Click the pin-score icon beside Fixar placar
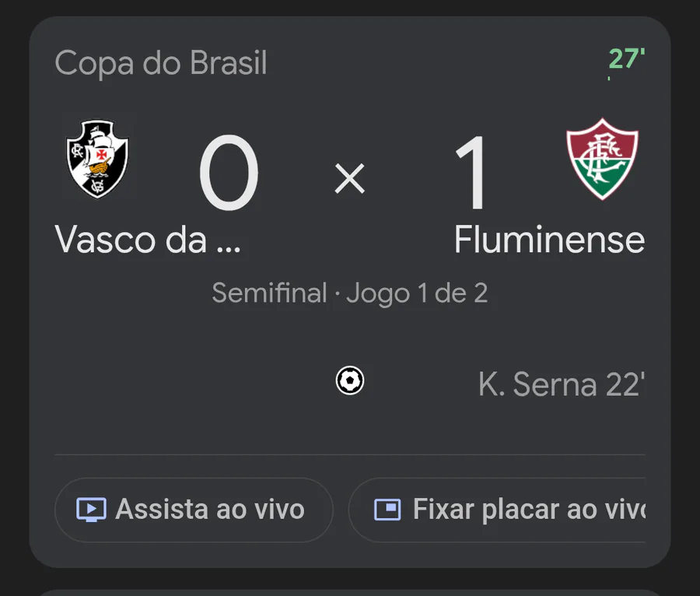700x596 pixels. point(387,510)
